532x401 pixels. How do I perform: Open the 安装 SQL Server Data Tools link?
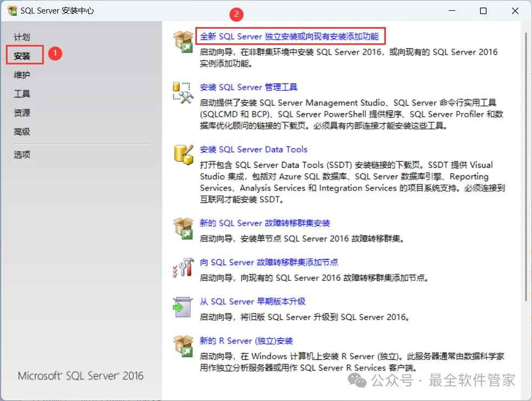253,149
